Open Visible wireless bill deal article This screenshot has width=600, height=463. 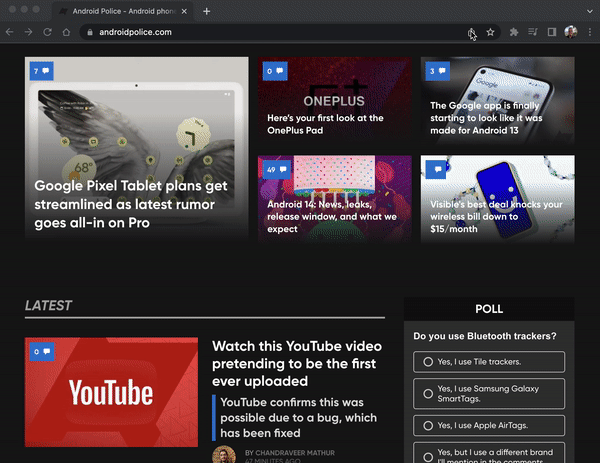coord(496,216)
